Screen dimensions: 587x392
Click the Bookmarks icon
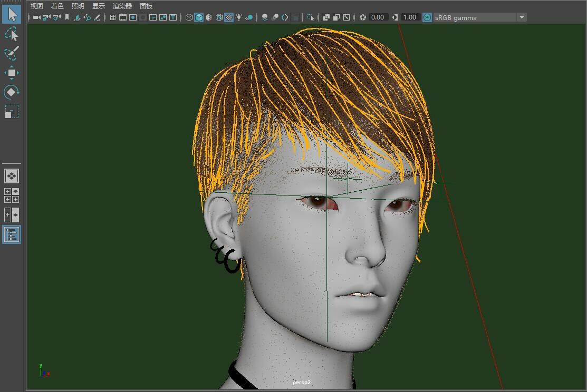point(67,17)
